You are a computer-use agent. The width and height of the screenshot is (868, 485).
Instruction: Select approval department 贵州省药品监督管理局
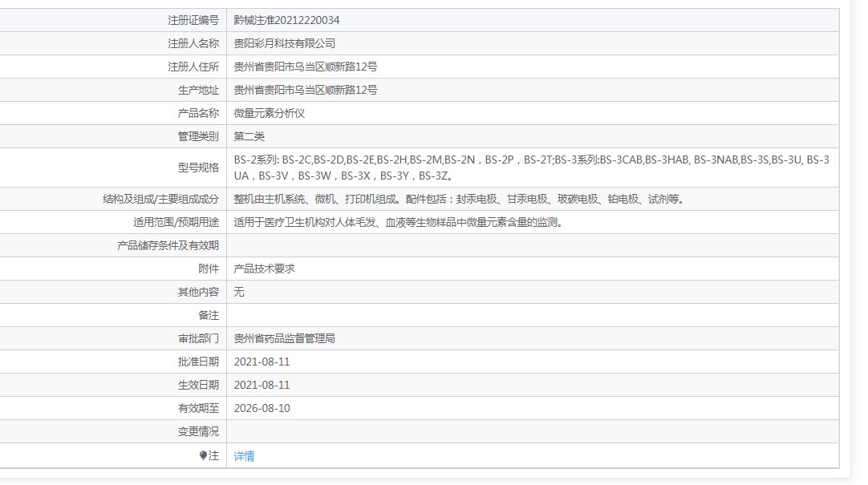point(284,338)
